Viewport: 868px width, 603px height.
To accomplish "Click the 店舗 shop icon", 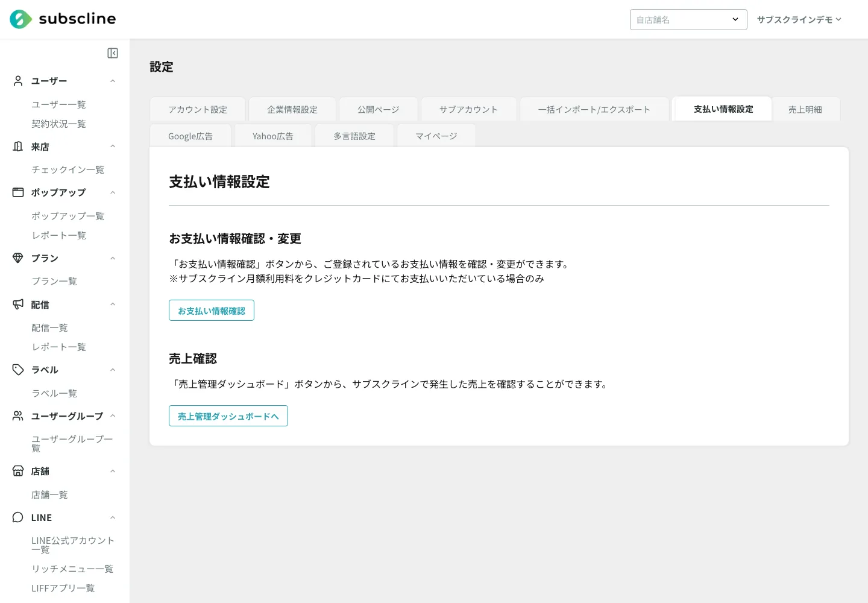I will pyautogui.click(x=18, y=471).
